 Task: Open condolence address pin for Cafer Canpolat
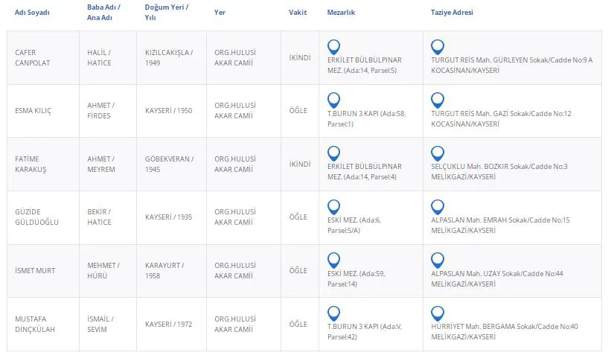(438, 46)
